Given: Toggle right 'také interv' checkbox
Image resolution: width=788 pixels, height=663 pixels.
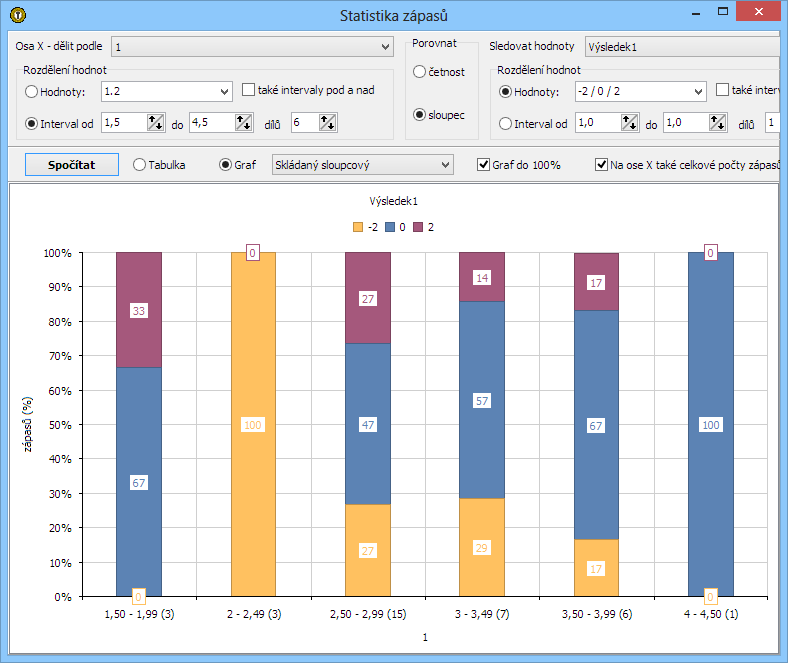Looking at the screenshot, I should click(722, 90).
